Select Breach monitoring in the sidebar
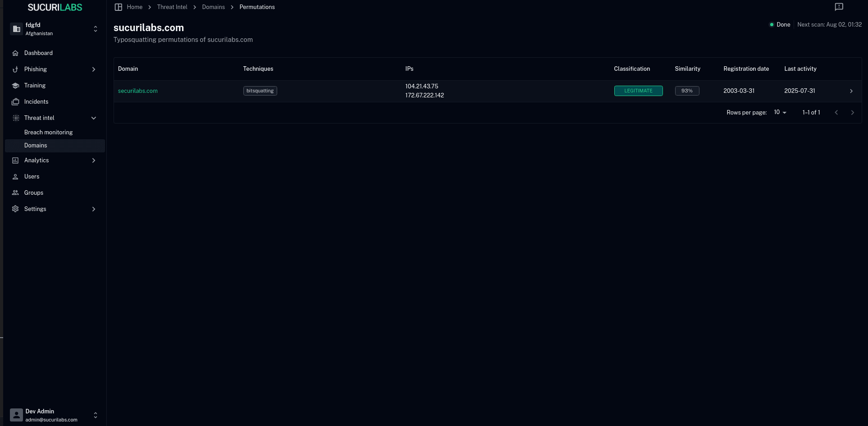The height and width of the screenshot is (426, 868). [x=48, y=133]
